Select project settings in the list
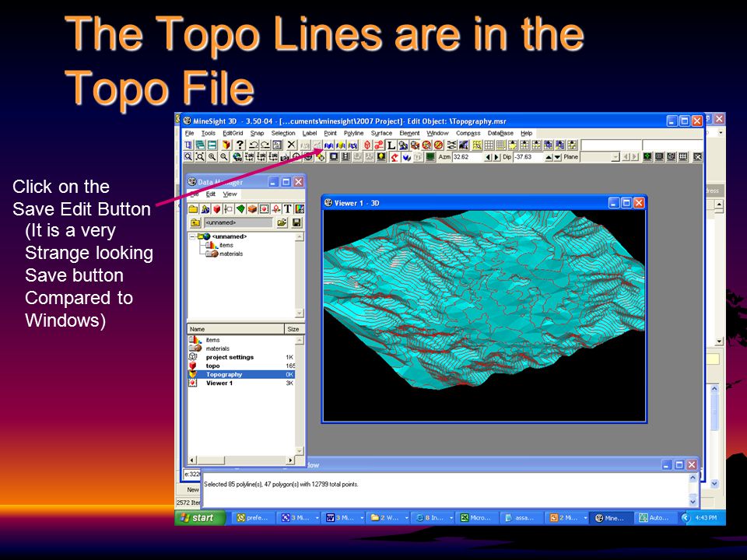This screenshot has height=560, width=747. [x=230, y=358]
